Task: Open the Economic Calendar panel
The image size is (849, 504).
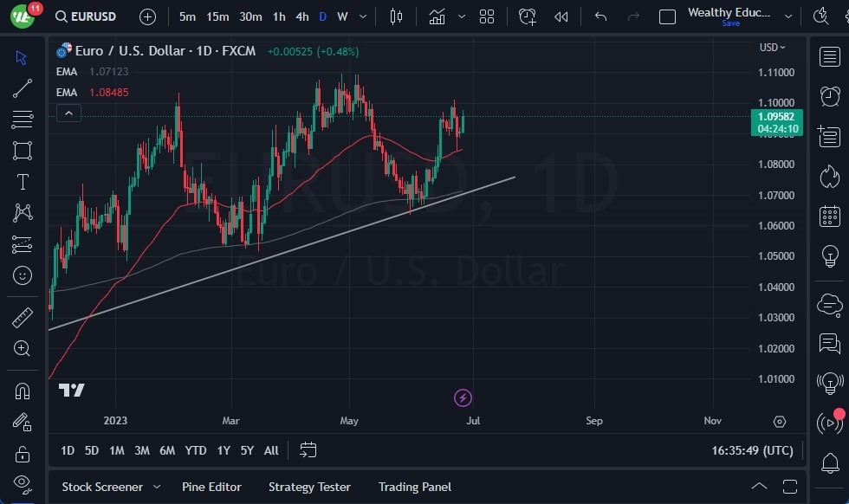Action: (829, 216)
